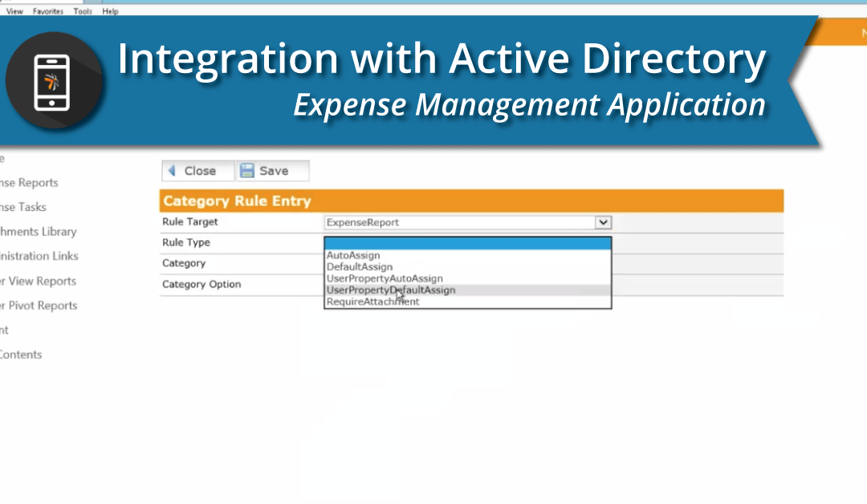Select the blank highlighted Rule Type option
Image resolution: width=867 pixels, height=504 pixels.
(x=468, y=244)
